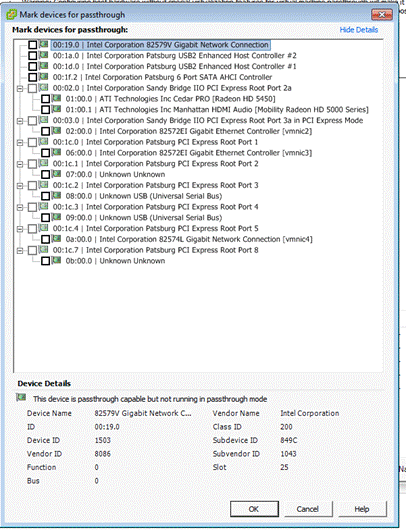
Task: Check the 07:00.0 Unknown Unknown checkbox
Action: tap(46, 175)
